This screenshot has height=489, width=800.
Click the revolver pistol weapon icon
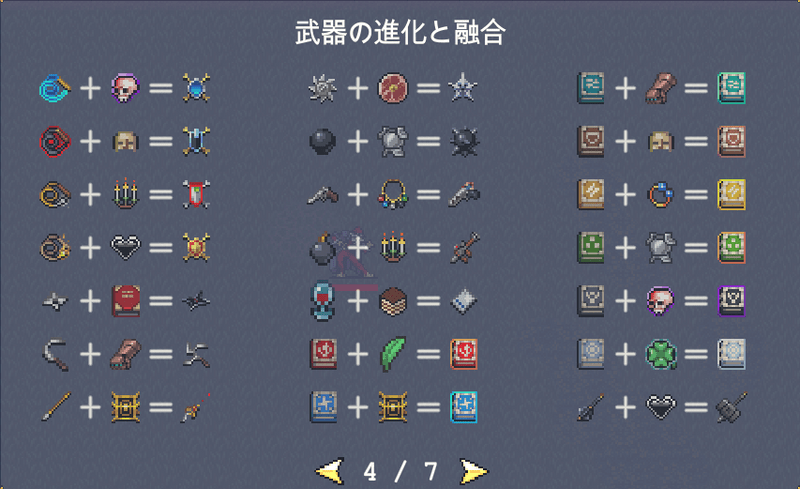click(x=322, y=195)
